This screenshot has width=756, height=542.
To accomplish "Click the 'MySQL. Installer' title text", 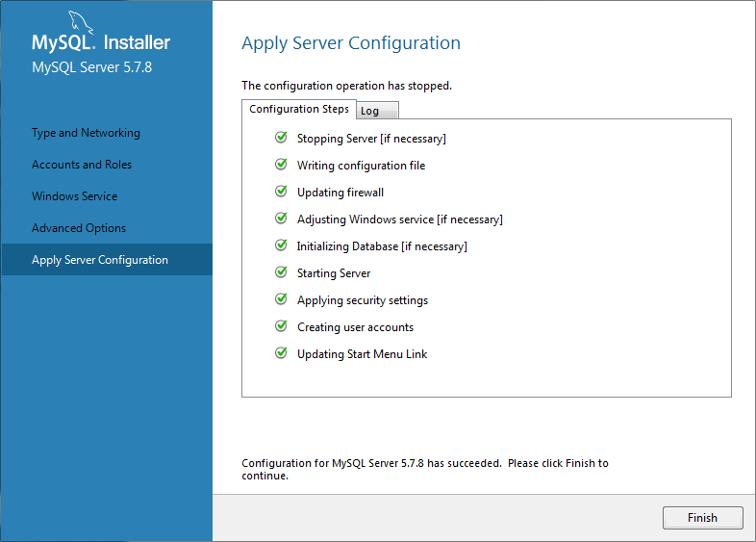I will click(101, 42).
